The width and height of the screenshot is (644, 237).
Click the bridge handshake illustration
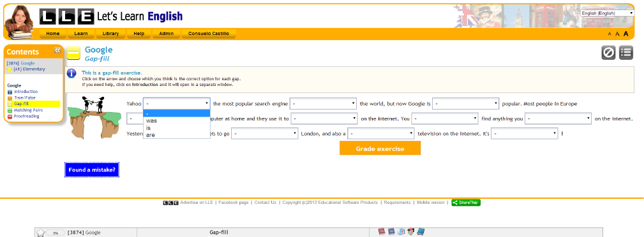pyautogui.click(x=94, y=118)
